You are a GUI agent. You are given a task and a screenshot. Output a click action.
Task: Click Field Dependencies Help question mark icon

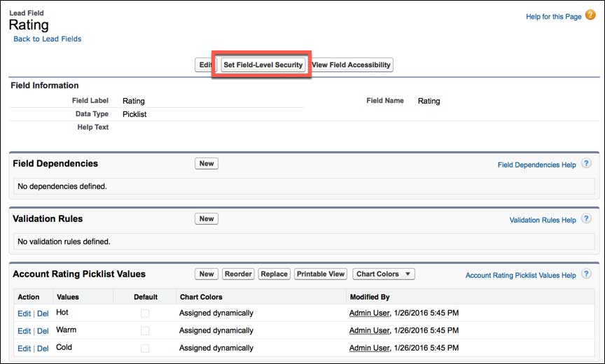pos(586,164)
